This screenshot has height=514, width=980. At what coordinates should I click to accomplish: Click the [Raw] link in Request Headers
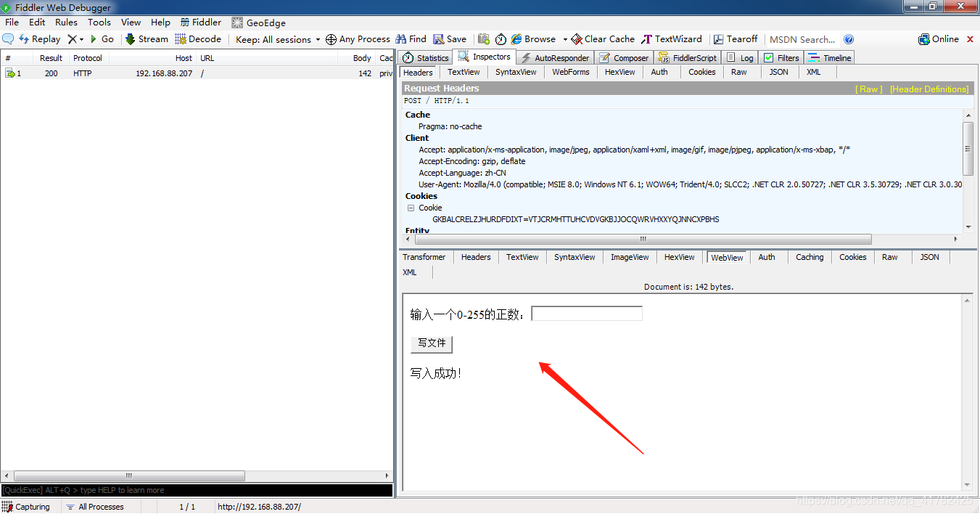869,89
